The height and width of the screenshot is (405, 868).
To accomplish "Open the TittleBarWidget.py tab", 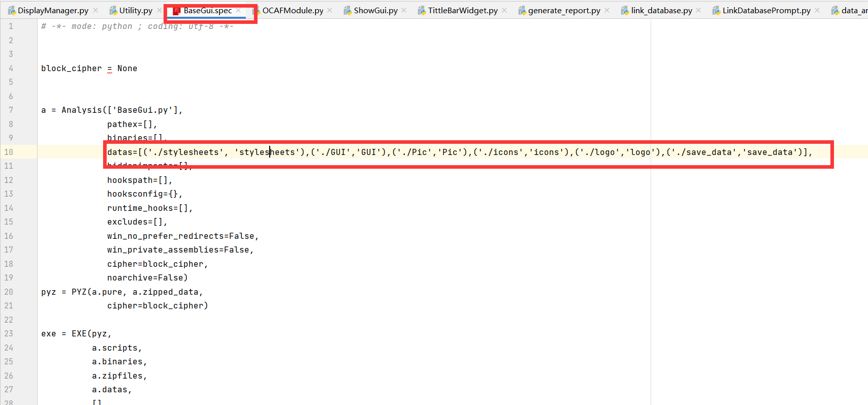I will (463, 10).
